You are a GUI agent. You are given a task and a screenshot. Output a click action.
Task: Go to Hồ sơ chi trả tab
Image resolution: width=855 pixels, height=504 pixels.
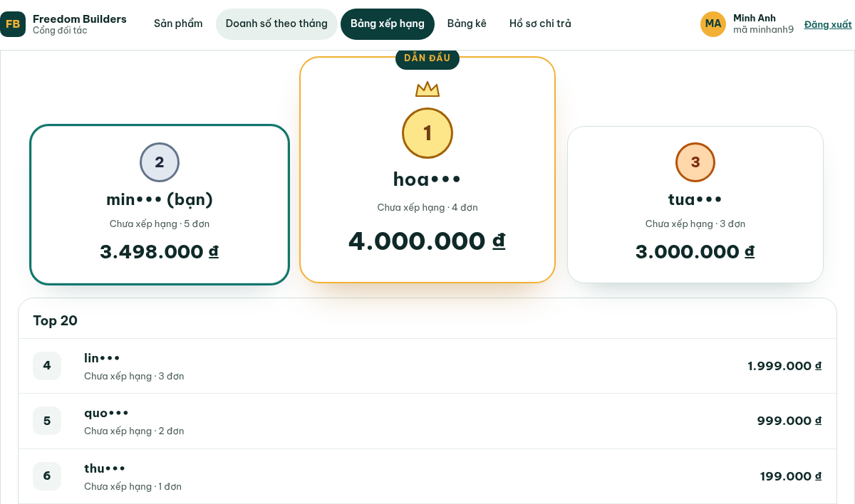pos(540,24)
